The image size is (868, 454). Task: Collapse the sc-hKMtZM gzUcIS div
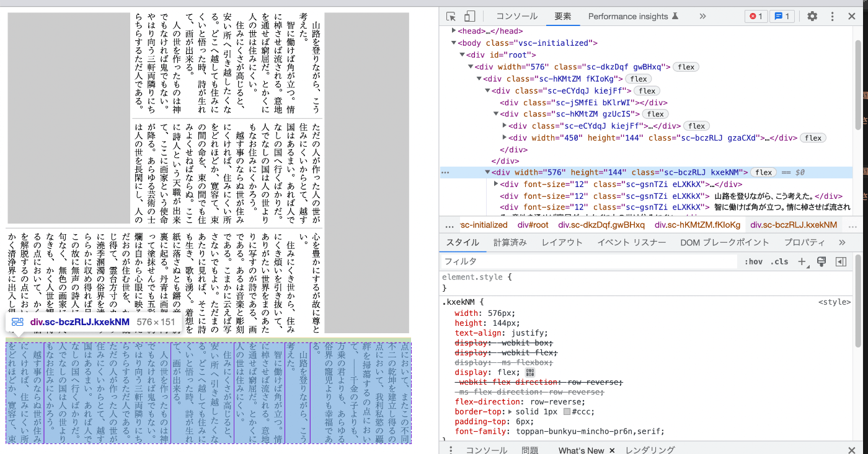[x=496, y=114]
